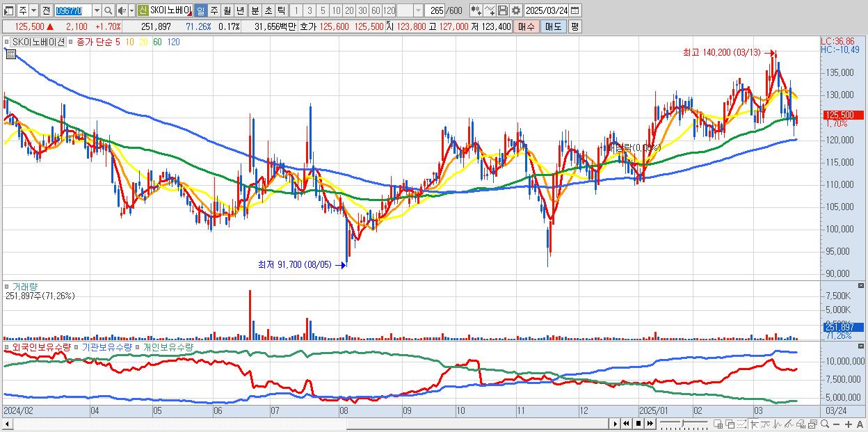
Task: Toggle the 거래량 volume panel marker
Action: pyautogui.click(x=7, y=286)
